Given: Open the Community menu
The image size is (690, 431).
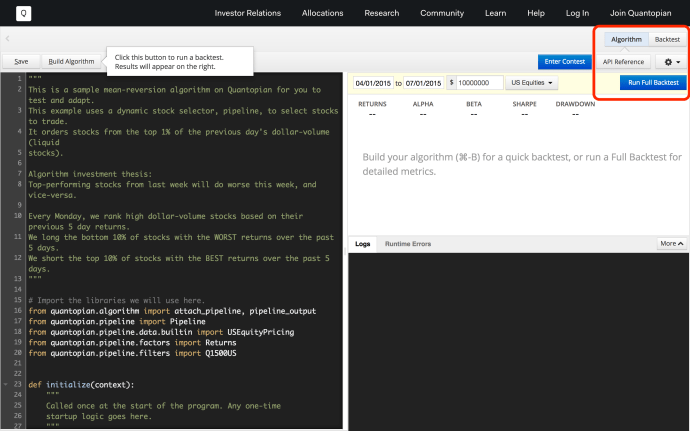Looking at the screenshot, I should point(442,13).
